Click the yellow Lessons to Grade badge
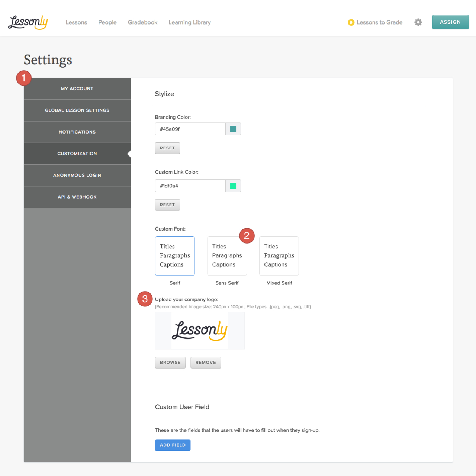476x476 pixels. (x=351, y=22)
